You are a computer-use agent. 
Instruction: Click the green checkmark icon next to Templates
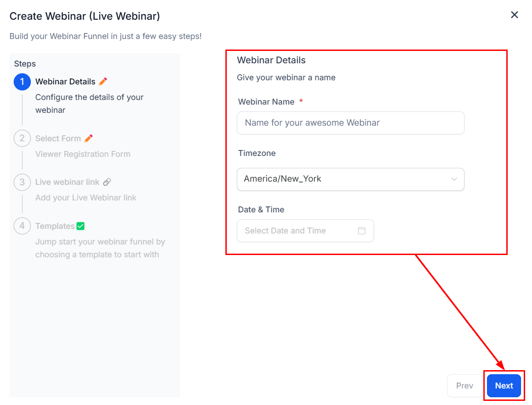(x=81, y=226)
